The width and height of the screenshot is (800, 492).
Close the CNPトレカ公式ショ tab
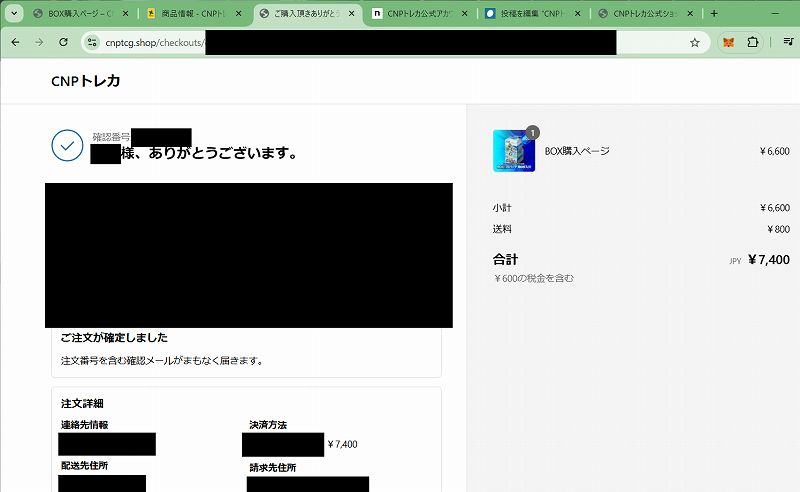(690, 14)
